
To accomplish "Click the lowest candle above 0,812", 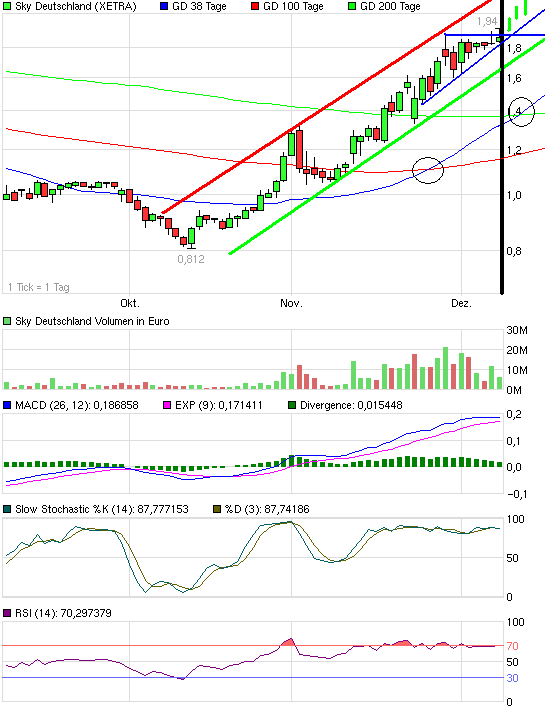I will pos(191,237).
